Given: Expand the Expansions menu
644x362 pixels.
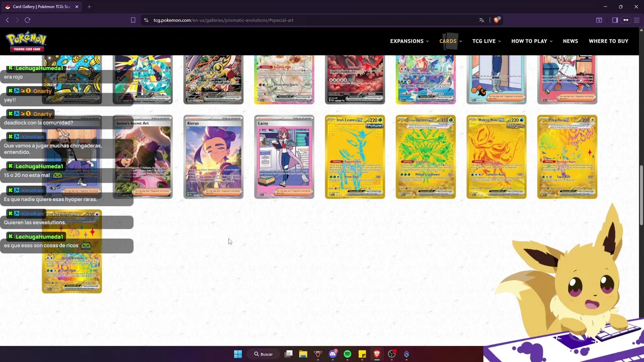Looking at the screenshot, I should [409, 41].
